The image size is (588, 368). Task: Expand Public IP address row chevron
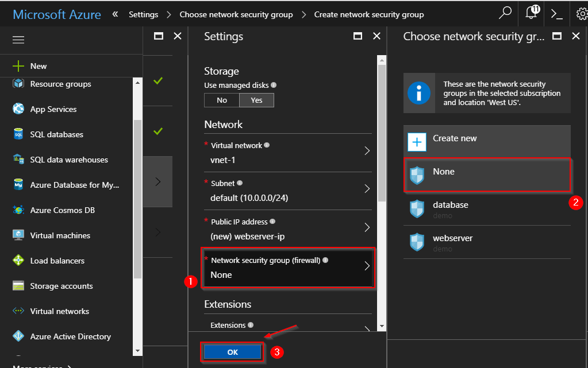[x=367, y=227]
